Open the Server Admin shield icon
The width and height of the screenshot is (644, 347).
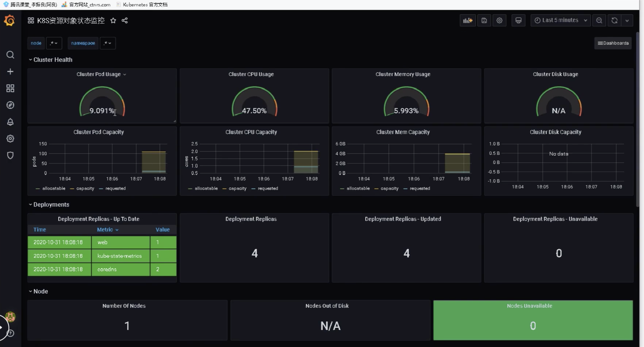(x=10, y=155)
